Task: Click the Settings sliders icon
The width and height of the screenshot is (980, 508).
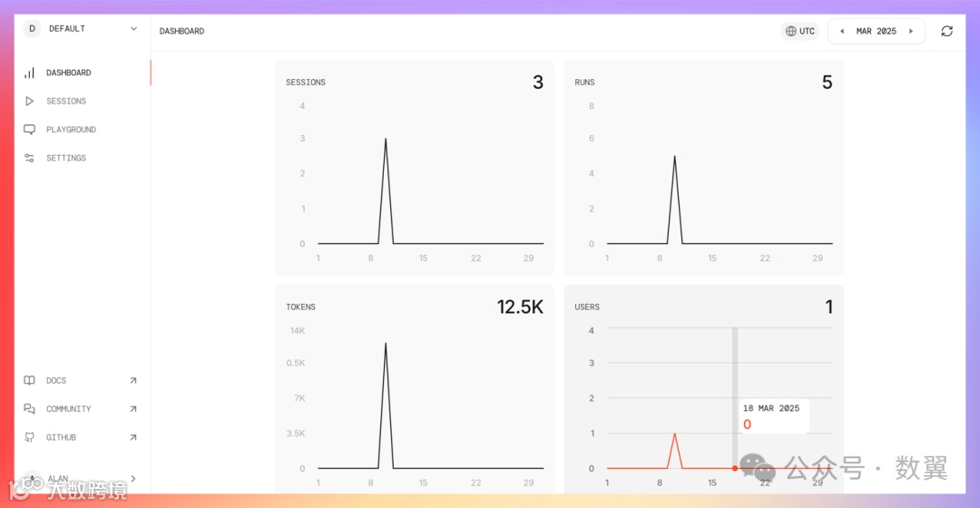Action: 29,158
